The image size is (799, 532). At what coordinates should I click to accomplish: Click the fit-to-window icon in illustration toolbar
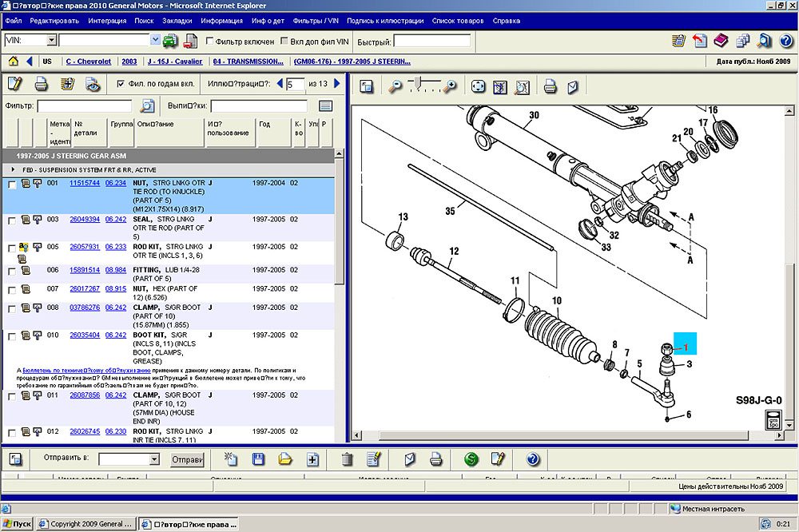[478, 86]
